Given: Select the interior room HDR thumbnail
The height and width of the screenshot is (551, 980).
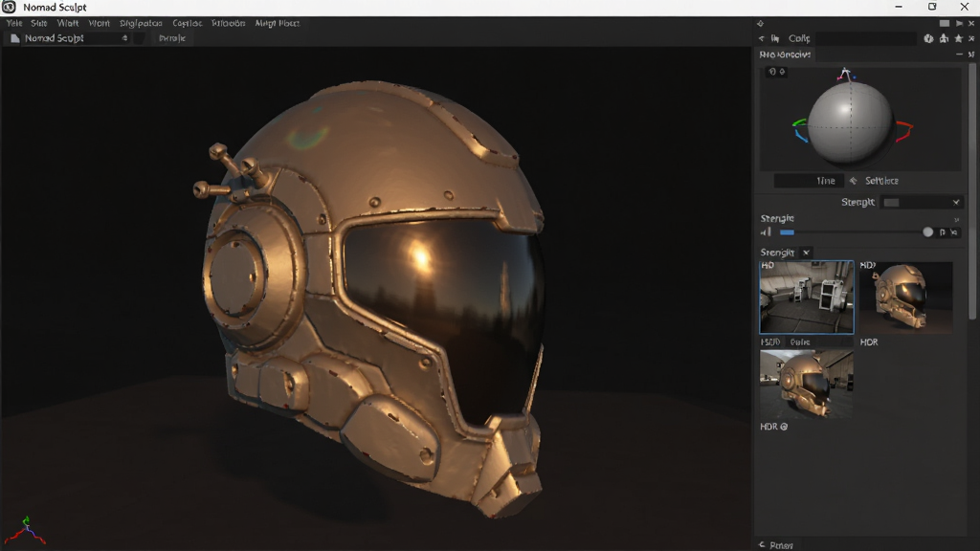Looking at the screenshot, I should [806, 298].
